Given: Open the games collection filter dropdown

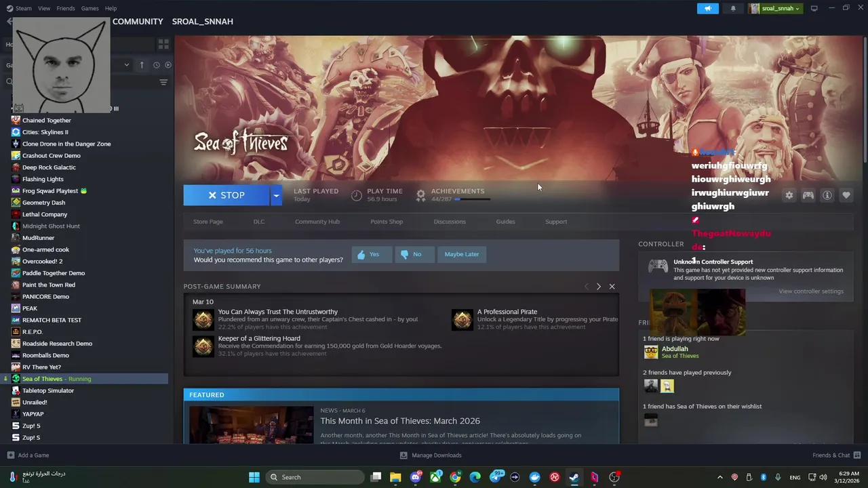Looking at the screenshot, I should (x=126, y=65).
